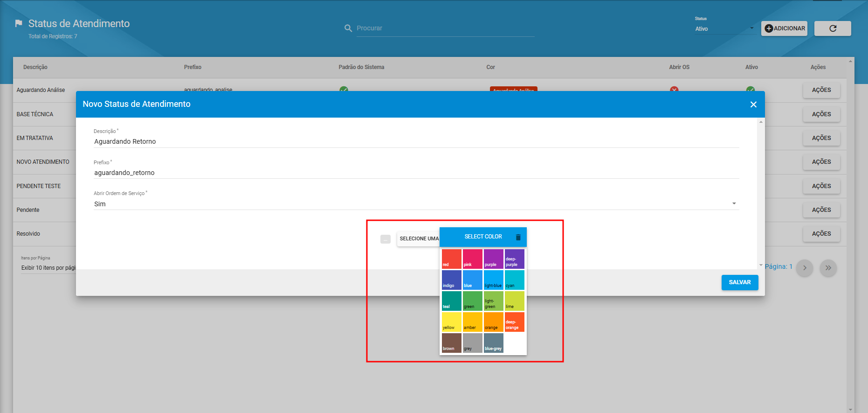Viewport: 868px width, 413px height.
Task: Jump to last page double-arrow
Action: 828,268
